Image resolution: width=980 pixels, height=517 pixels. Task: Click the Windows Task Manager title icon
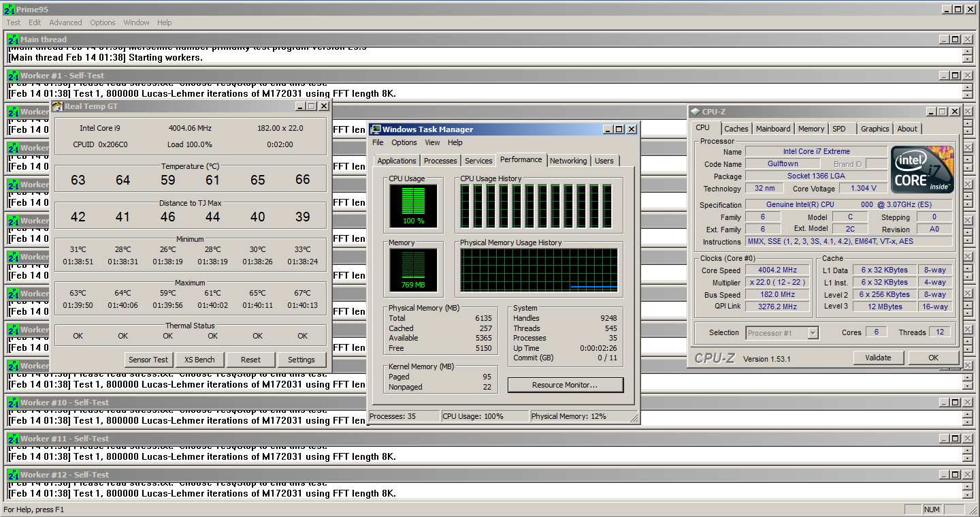376,129
